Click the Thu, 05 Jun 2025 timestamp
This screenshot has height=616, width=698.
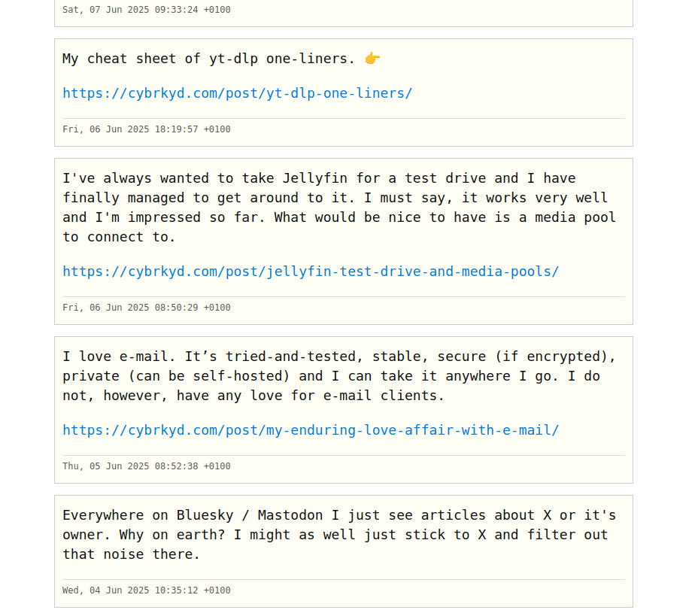click(147, 466)
